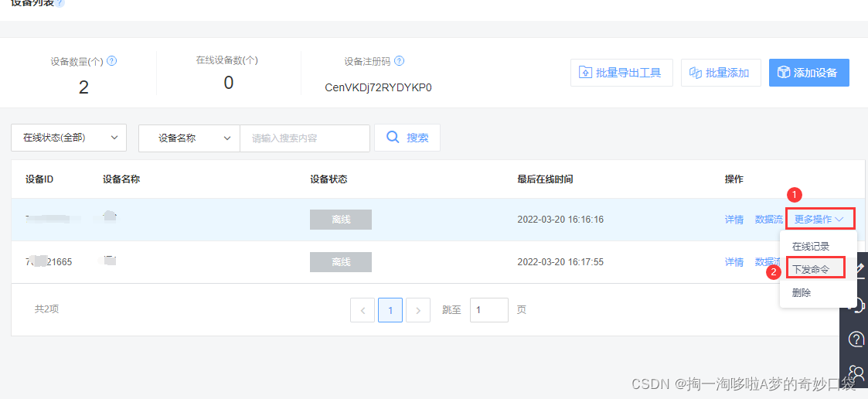Click help icon next to 设备数量(个)

click(x=112, y=61)
